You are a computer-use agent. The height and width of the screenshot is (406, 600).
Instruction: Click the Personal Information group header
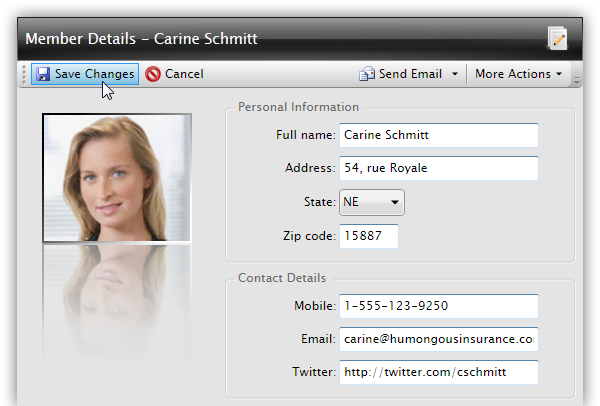click(298, 107)
